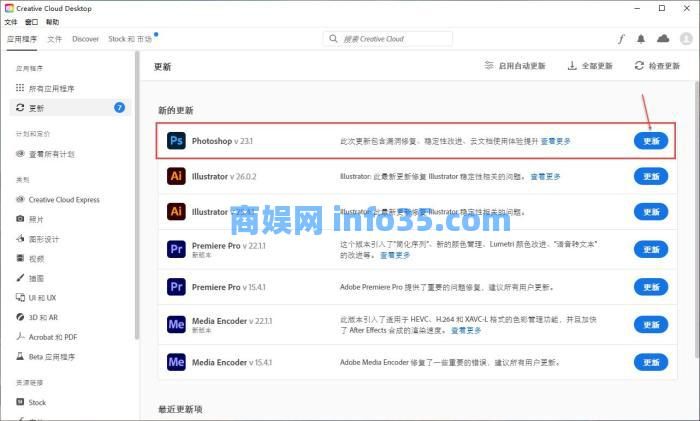Update Media Encoder v15.4.1
The height and width of the screenshot is (421, 700).
(651, 362)
